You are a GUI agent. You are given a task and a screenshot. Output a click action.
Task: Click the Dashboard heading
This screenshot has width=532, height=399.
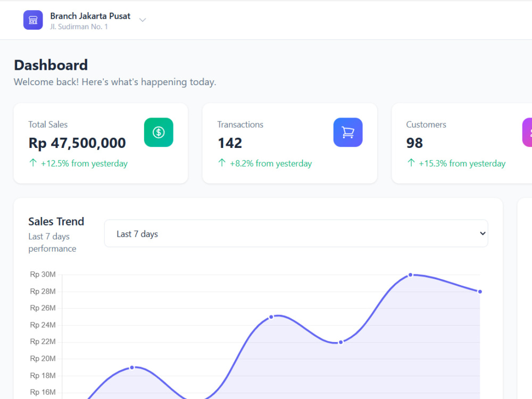click(51, 65)
